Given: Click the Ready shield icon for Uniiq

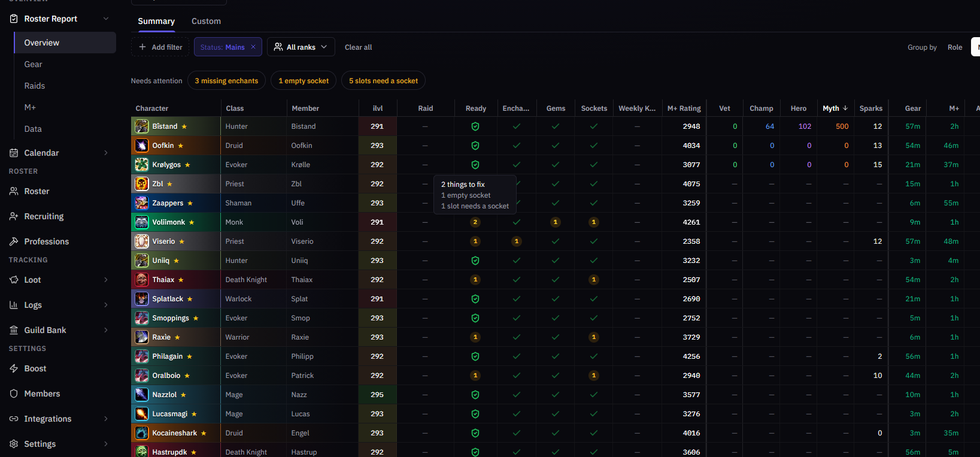Looking at the screenshot, I should point(475,261).
